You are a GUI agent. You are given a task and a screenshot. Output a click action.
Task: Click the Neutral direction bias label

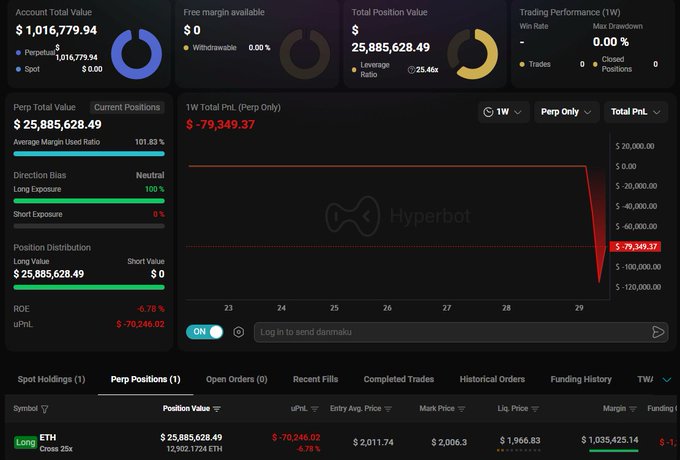click(x=150, y=175)
